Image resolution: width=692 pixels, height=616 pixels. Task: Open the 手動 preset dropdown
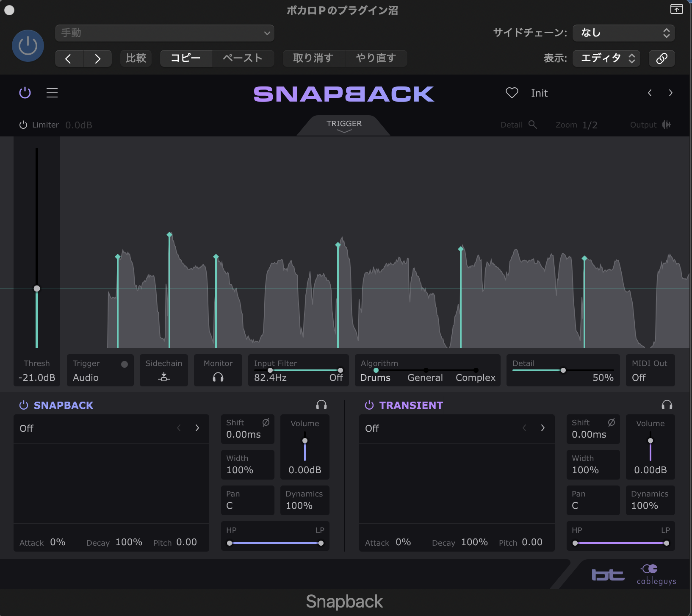tap(165, 33)
